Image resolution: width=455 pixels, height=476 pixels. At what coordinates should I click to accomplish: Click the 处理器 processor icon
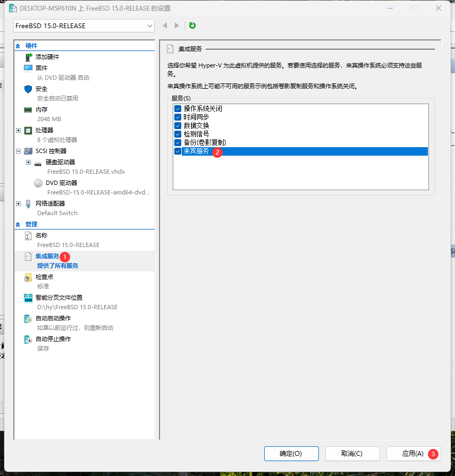28,131
